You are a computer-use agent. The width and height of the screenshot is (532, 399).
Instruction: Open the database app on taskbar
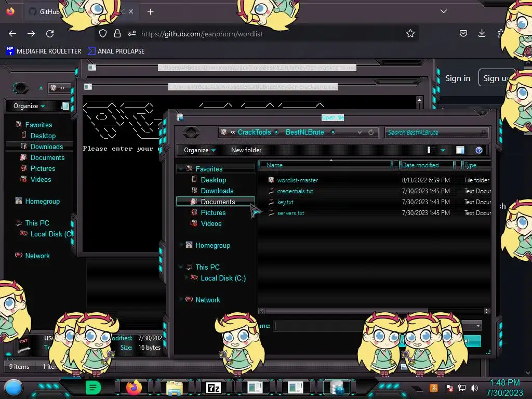tap(337, 388)
